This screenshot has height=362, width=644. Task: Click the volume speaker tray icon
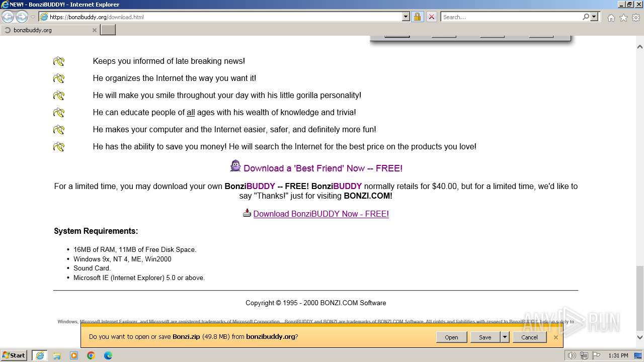(x=572, y=356)
